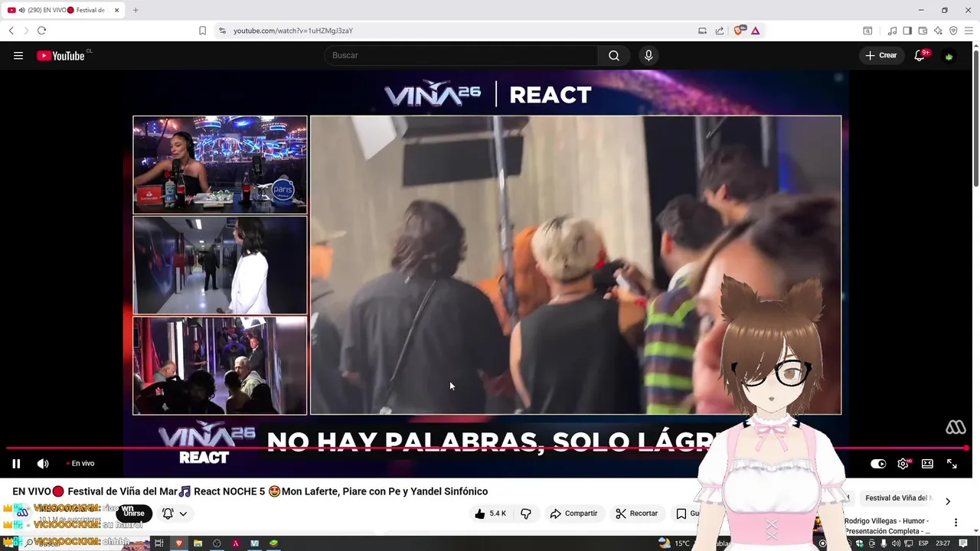Mute the video volume speaker

pos(43,463)
